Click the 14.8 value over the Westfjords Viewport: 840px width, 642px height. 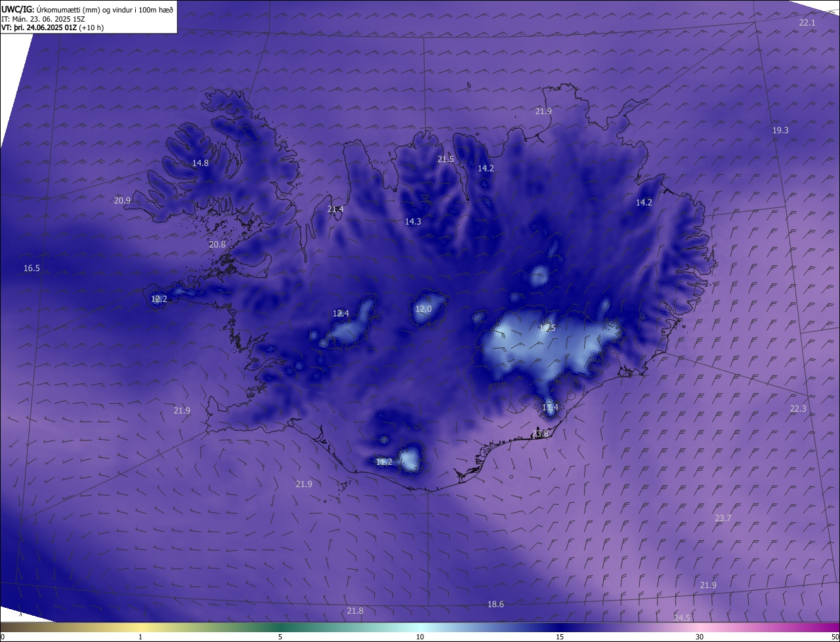[200, 163]
